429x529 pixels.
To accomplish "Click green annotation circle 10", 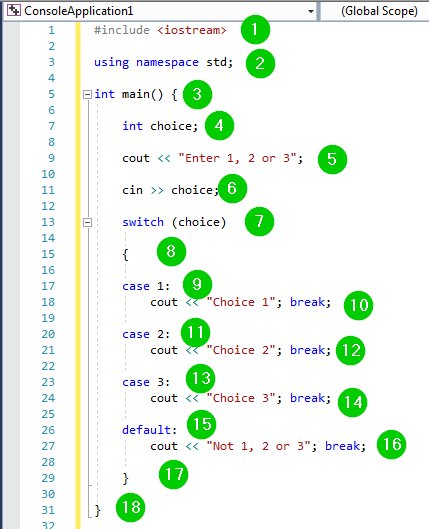I will (359, 305).
